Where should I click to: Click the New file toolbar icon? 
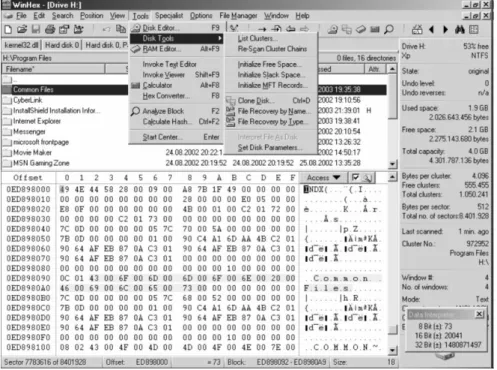[8, 30]
